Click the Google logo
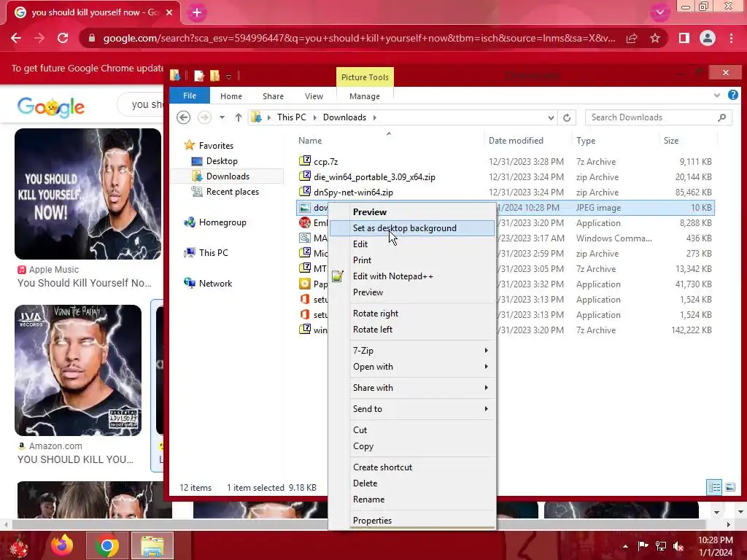The height and width of the screenshot is (560, 747). (x=51, y=106)
